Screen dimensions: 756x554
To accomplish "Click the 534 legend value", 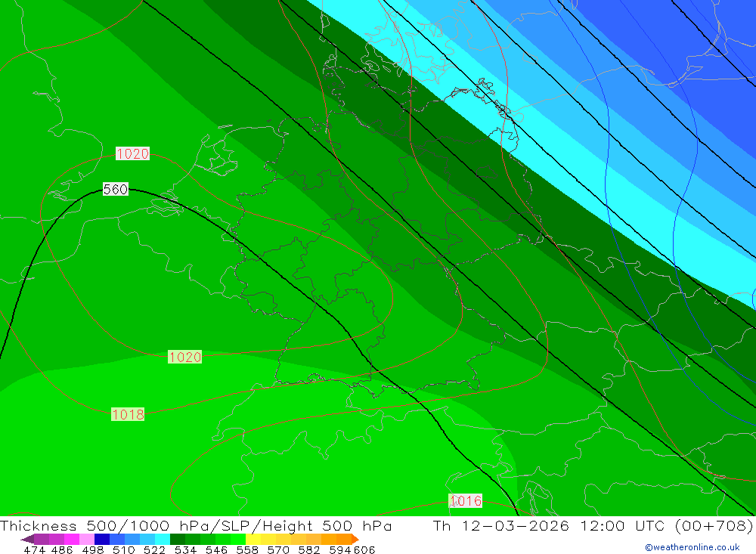I will click(x=185, y=549).
